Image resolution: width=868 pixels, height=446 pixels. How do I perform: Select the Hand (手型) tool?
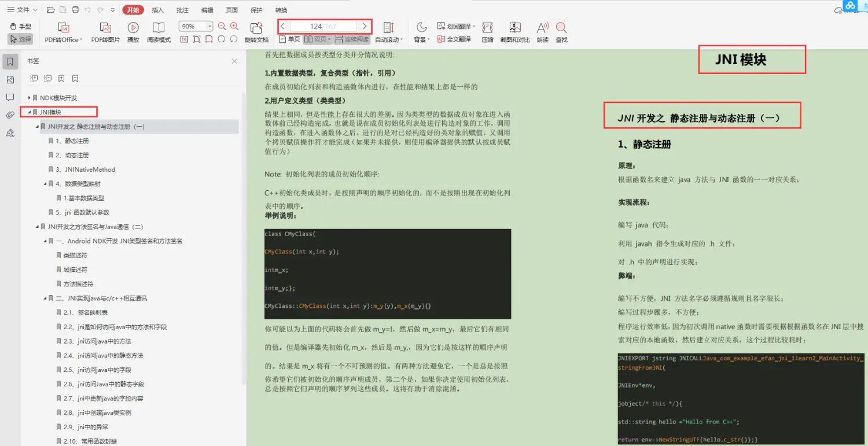coord(20,27)
